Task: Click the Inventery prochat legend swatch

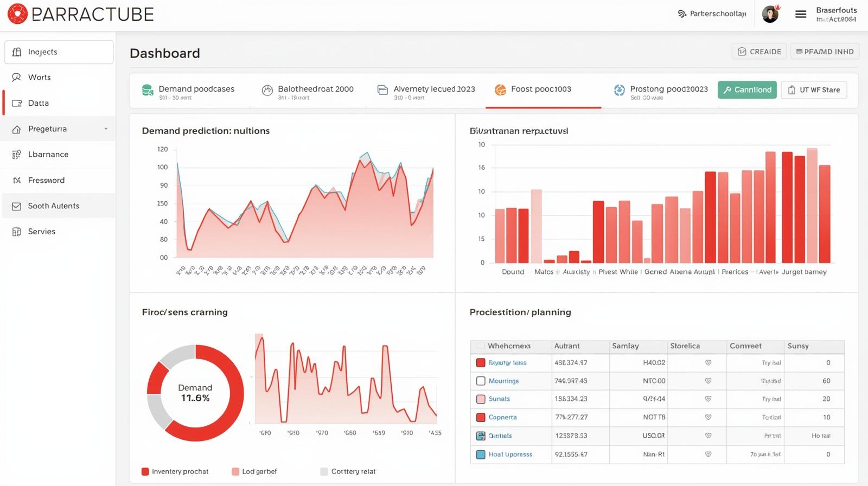Action: [145, 471]
